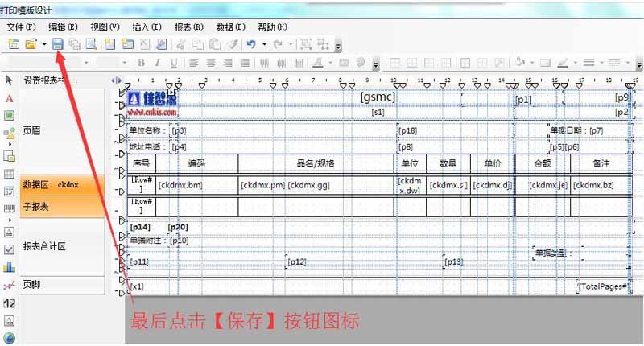Screen dimensions: 644x346
Task: Click the Undo arrow icon
Action: tap(251, 44)
